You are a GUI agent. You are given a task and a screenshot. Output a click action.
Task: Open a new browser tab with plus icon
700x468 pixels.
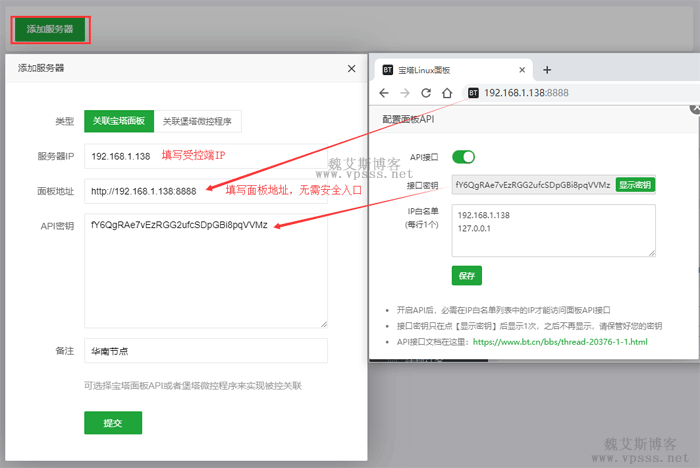(x=547, y=70)
